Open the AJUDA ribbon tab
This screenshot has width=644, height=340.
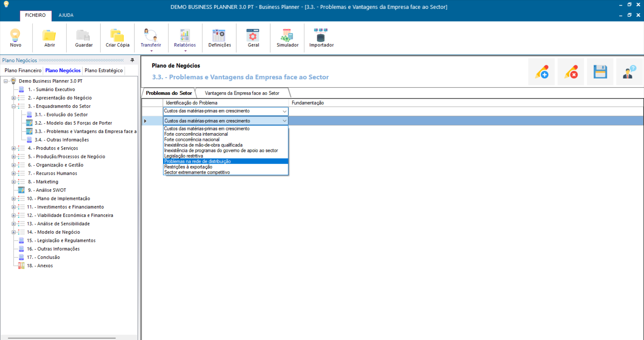(66, 15)
